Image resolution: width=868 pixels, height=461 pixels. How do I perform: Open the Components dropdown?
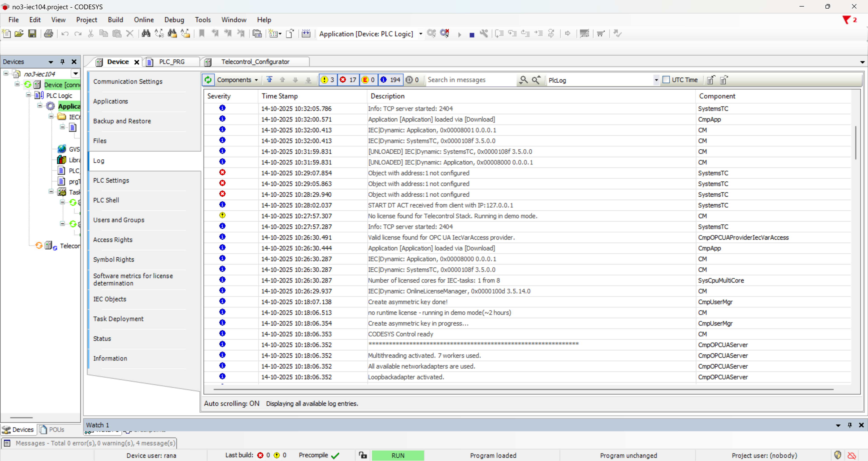coord(237,80)
